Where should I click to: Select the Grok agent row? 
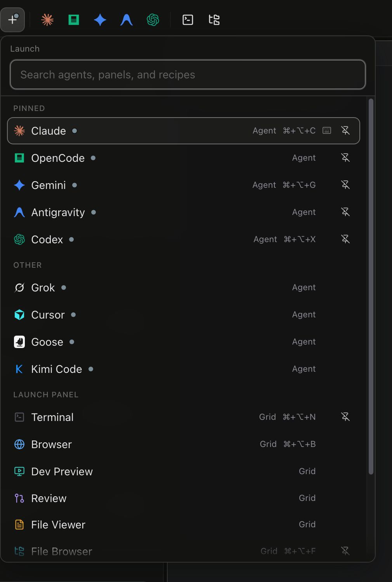(x=184, y=288)
